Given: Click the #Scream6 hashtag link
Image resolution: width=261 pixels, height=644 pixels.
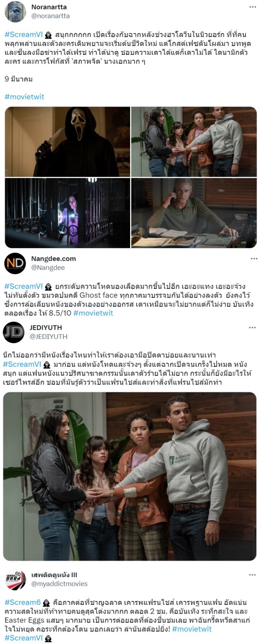Looking at the screenshot, I should pyautogui.click(x=23, y=602).
